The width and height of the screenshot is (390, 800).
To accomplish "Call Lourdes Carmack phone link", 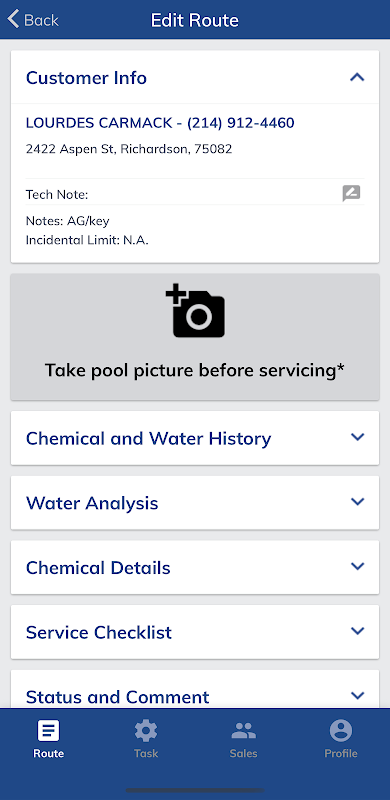I will pos(160,123).
